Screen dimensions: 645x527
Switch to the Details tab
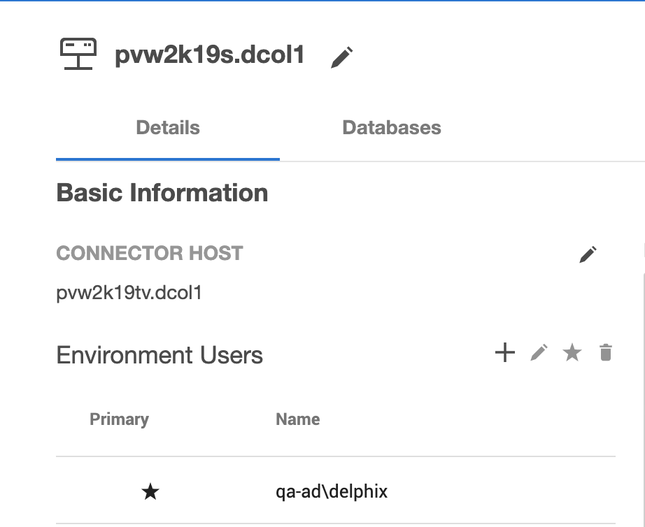[x=168, y=128]
